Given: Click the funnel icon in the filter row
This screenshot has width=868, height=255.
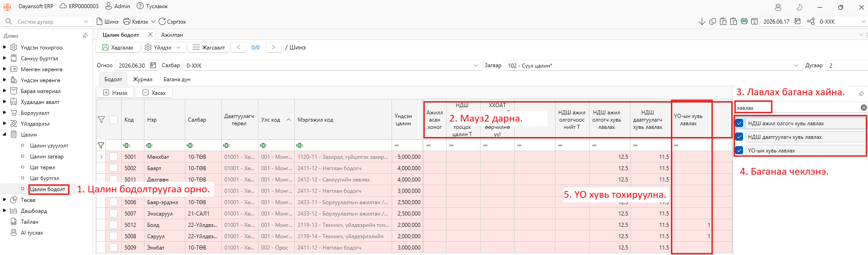Looking at the screenshot, I should pyautogui.click(x=101, y=145).
